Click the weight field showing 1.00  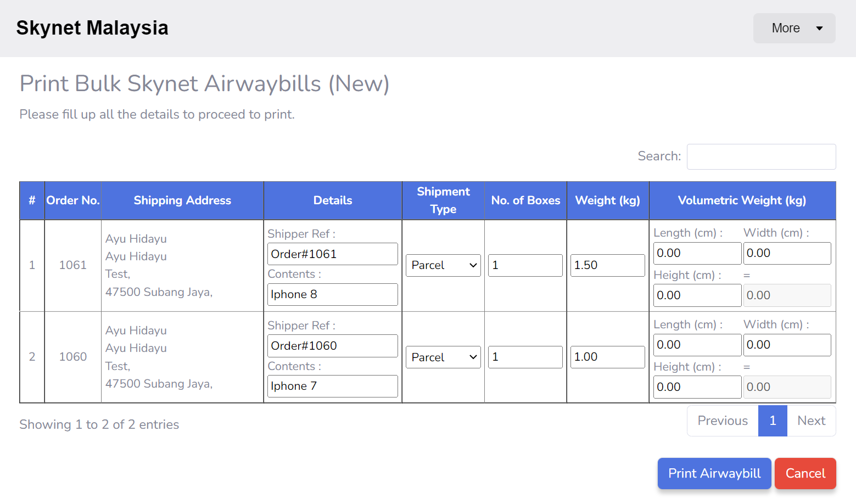[607, 357]
